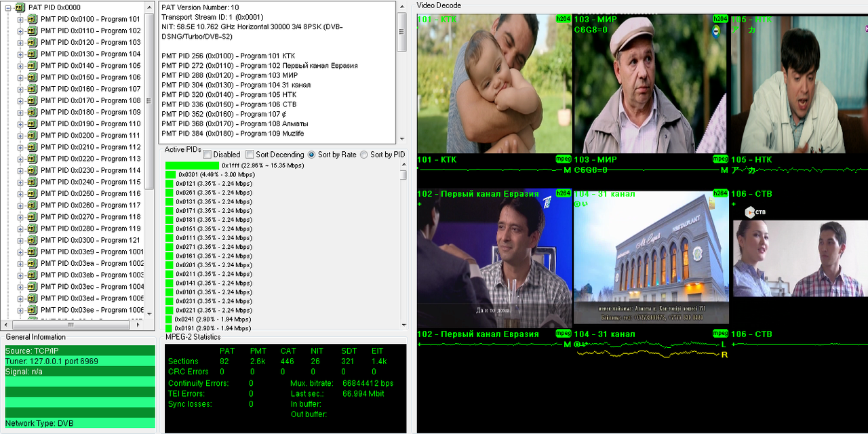Click the icon beside PMT PID 0x0160

click(x=31, y=89)
